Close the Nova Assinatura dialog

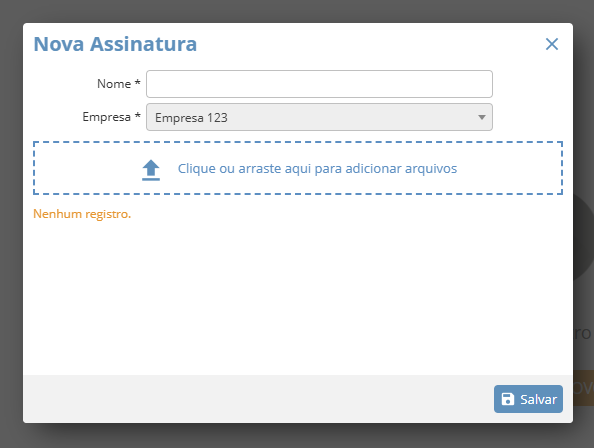pyautogui.click(x=552, y=44)
